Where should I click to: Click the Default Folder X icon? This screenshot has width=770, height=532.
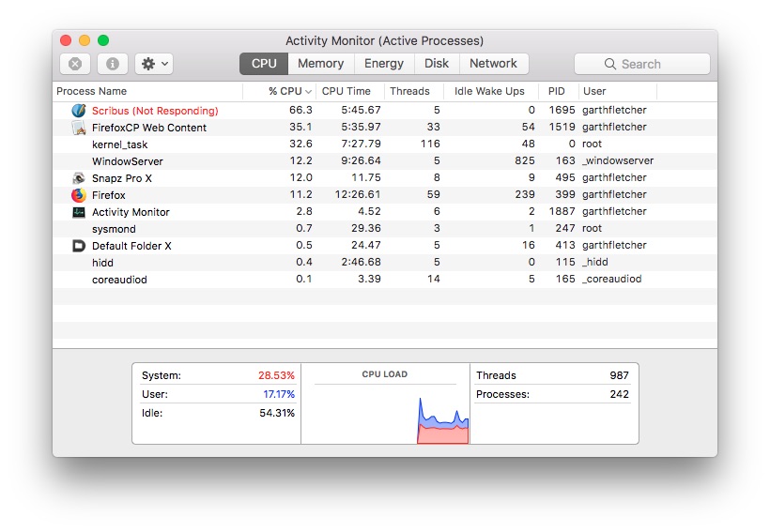[79, 246]
